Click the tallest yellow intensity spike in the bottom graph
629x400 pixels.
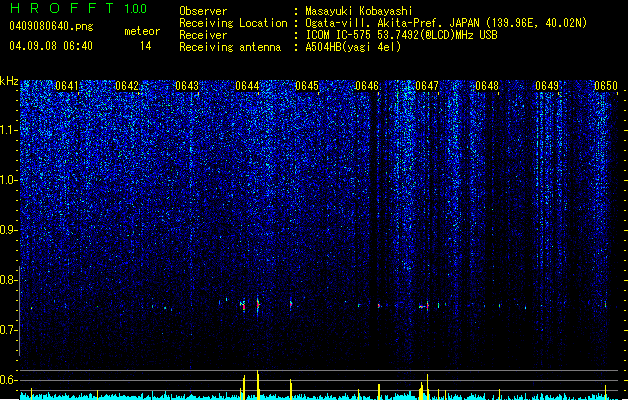point(258,385)
